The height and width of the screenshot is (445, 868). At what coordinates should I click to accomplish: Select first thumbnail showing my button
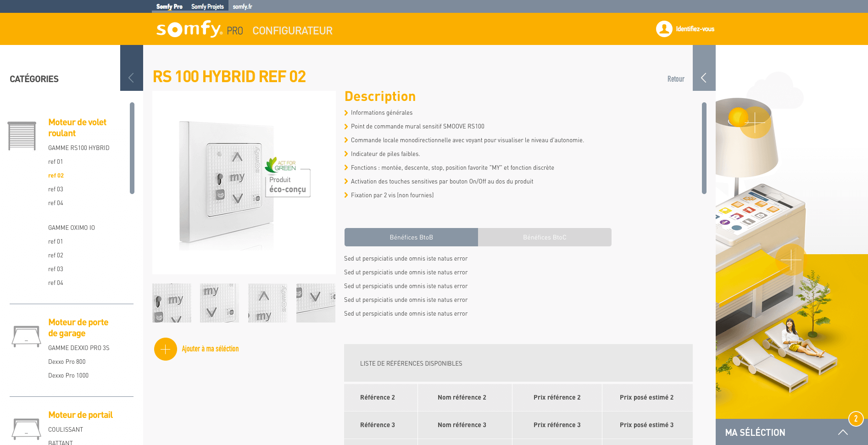point(172,303)
